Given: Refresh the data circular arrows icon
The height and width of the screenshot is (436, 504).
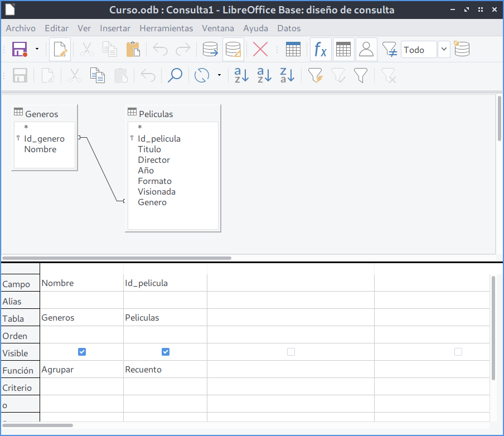Looking at the screenshot, I should click(x=202, y=76).
